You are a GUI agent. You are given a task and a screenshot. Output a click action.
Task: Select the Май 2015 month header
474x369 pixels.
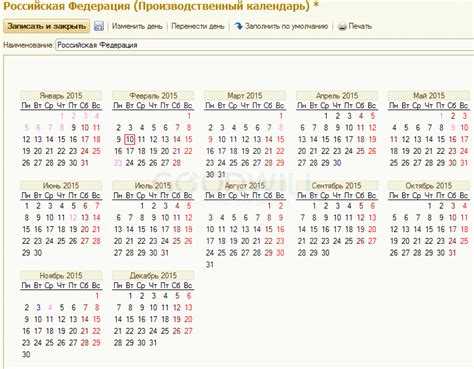point(429,95)
